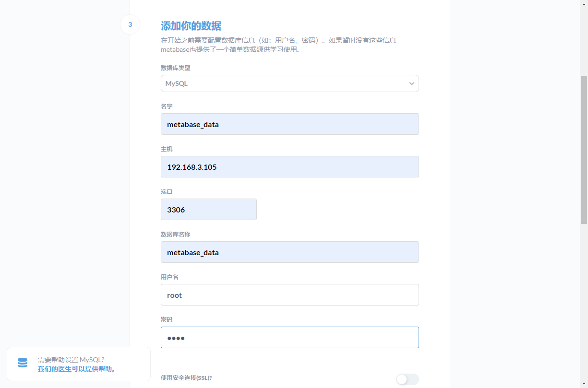
Task: Click the database icon in help card
Action: pyautogui.click(x=23, y=363)
